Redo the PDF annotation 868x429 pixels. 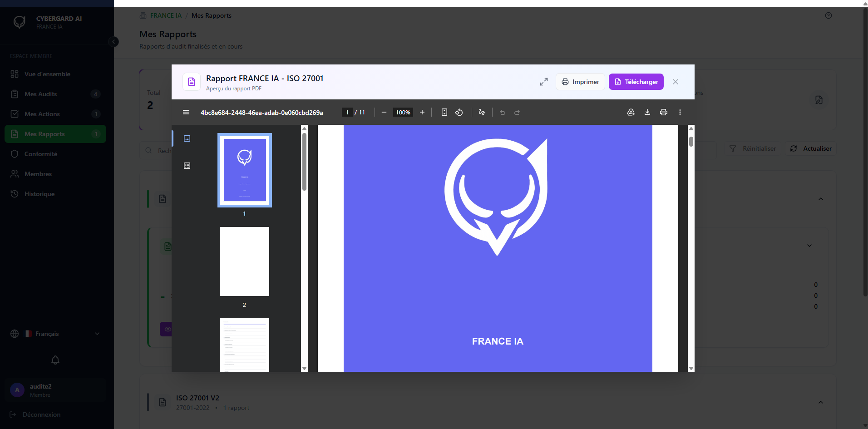(517, 112)
